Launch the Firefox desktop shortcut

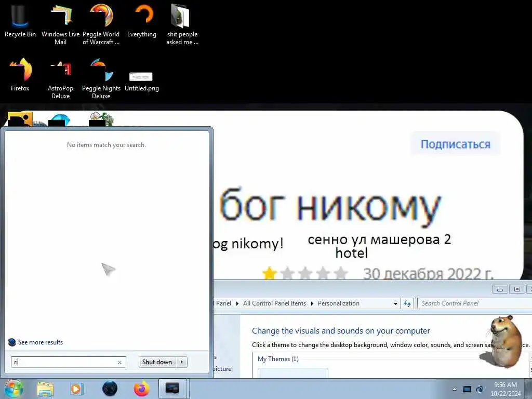pos(20,75)
